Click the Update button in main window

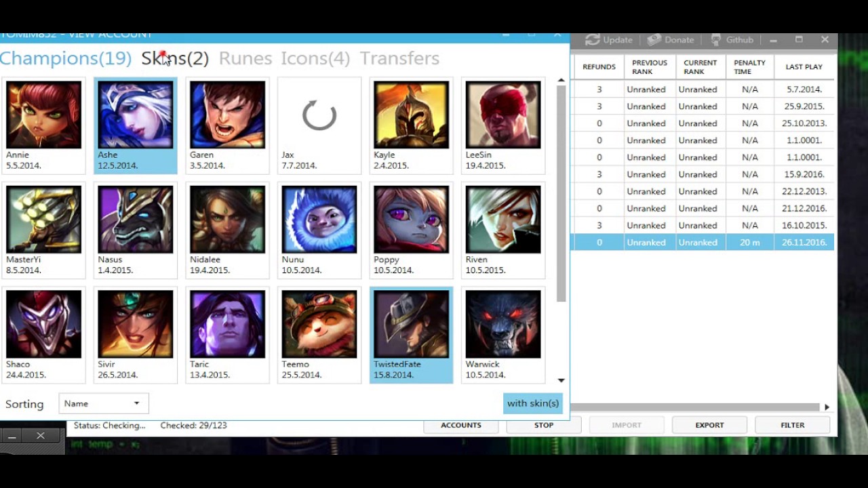[609, 40]
